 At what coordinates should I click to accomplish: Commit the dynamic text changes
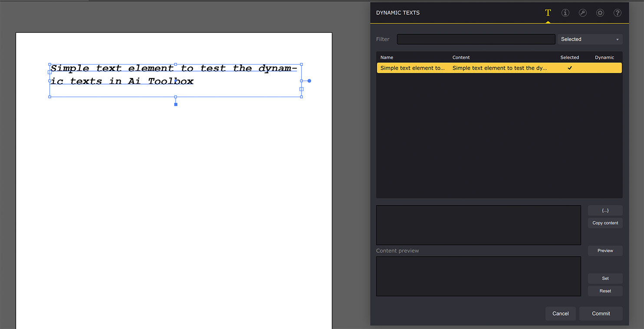(x=601, y=313)
